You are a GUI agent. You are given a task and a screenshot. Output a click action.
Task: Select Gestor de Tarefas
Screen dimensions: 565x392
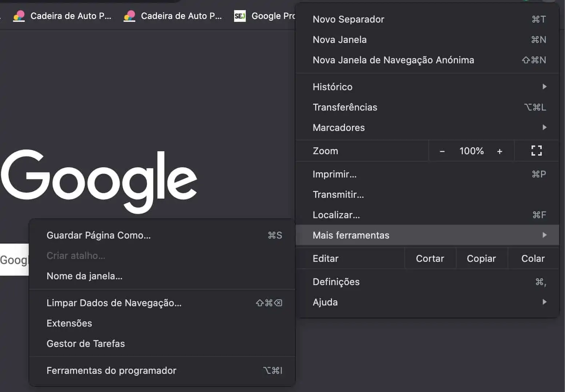[x=86, y=343]
